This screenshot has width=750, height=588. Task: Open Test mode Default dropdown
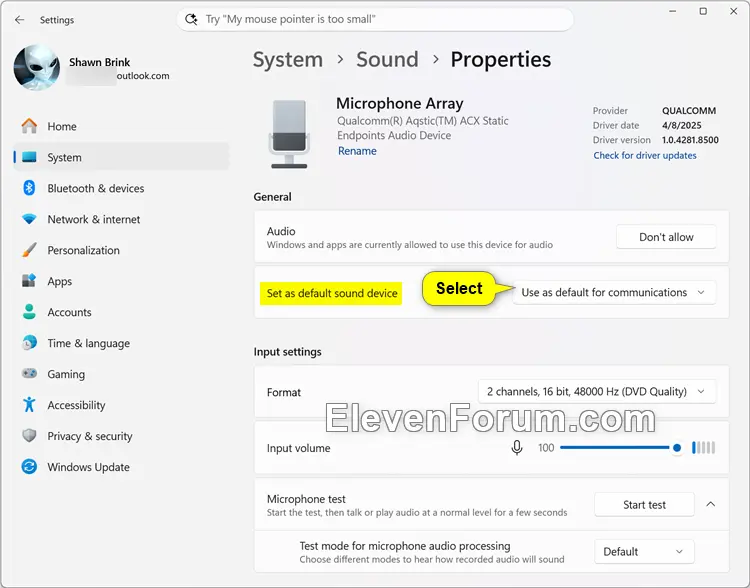click(x=644, y=552)
